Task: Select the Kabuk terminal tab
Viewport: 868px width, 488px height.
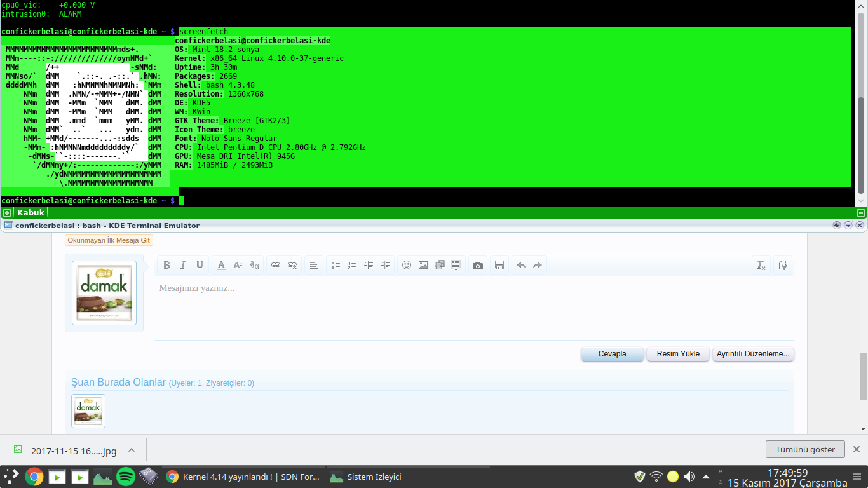Action: 31,212
